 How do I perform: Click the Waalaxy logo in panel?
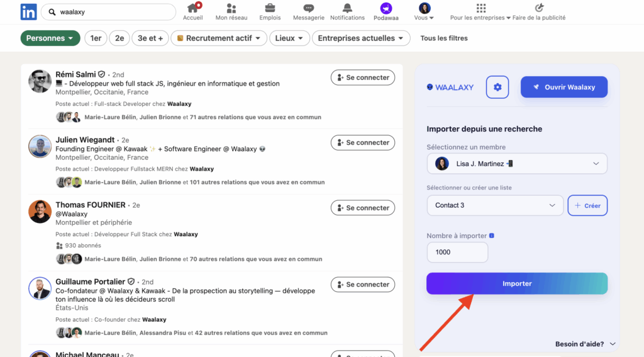(450, 87)
